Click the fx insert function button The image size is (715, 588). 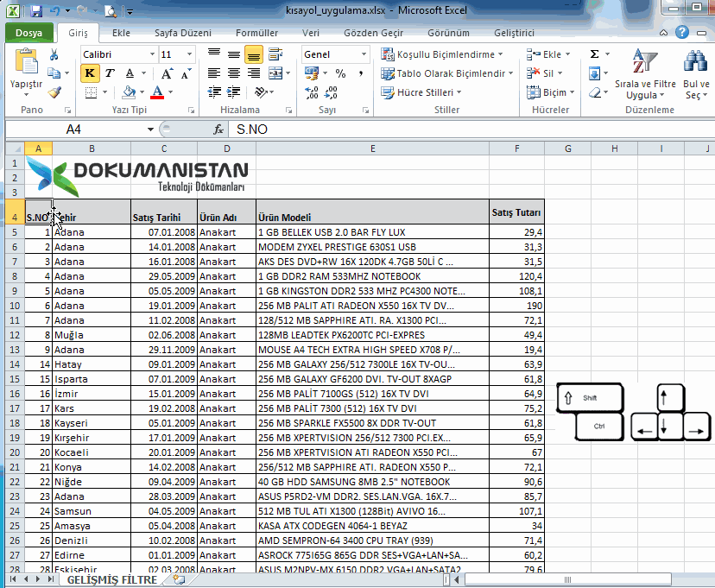coord(218,130)
